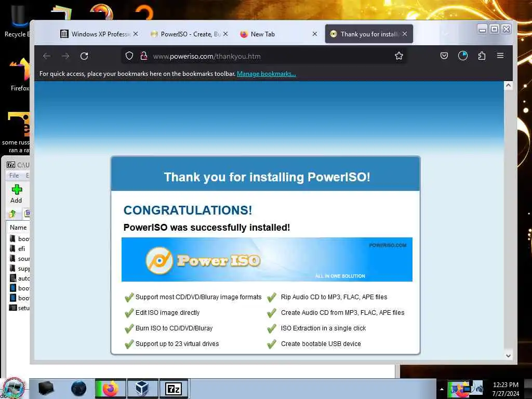The height and width of the screenshot is (399, 532).
Task: Go forward using the browser forward arrow
Action: click(x=65, y=56)
